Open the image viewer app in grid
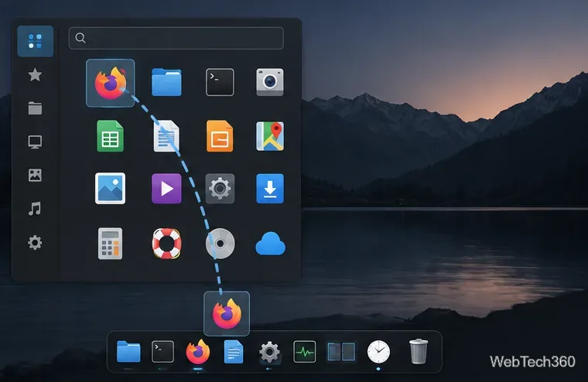This screenshot has height=382, width=588. (110, 189)
